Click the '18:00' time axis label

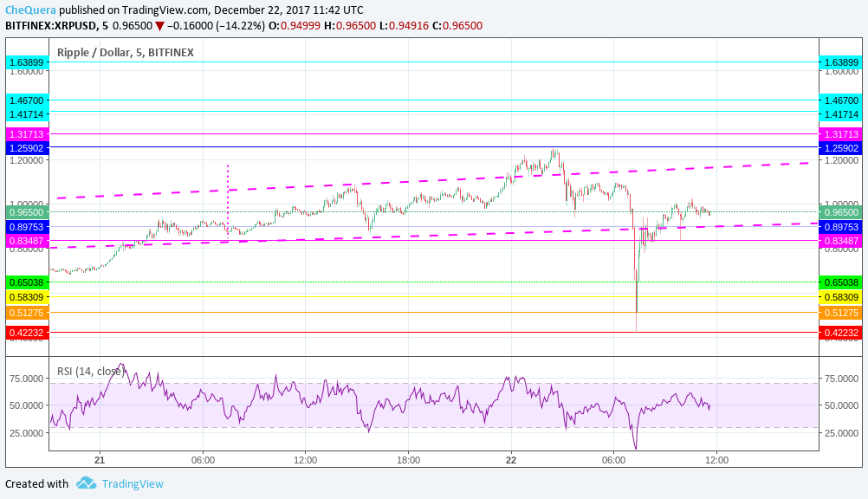[x=408, y=460]
